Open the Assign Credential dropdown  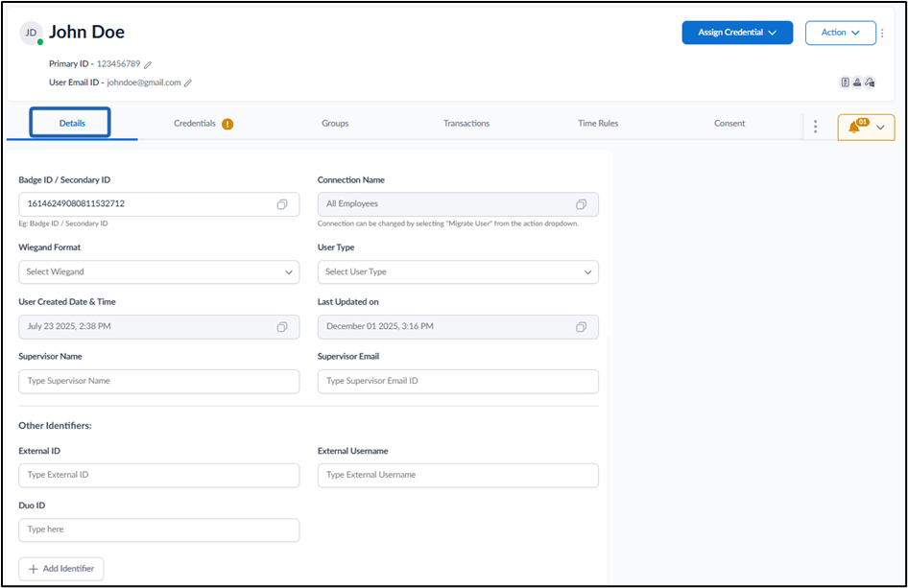[737, 33]
